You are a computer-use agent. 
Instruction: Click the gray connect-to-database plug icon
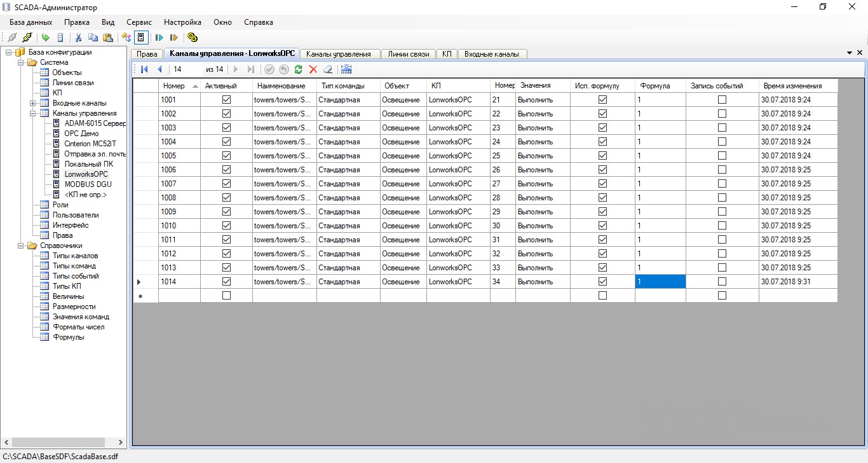click(12, 38)
